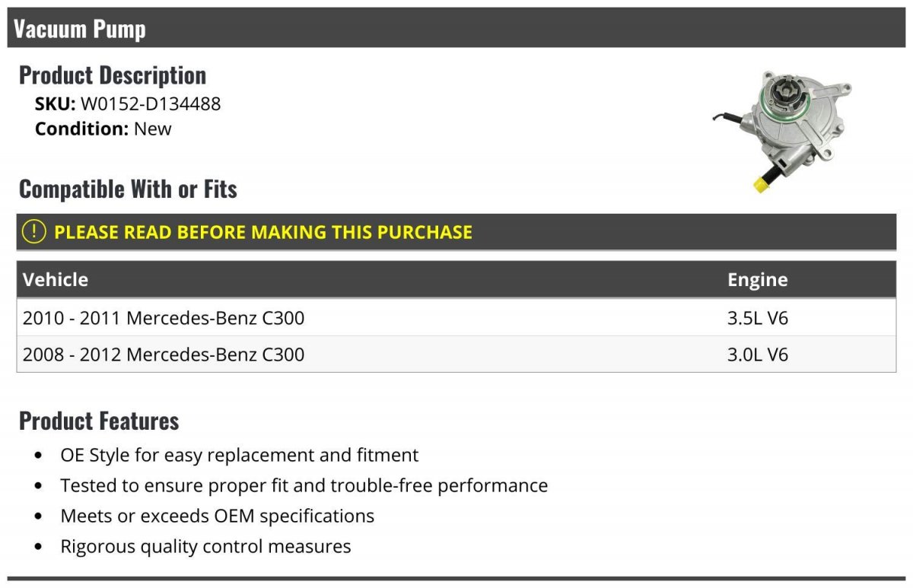This screenshot has height=588, width=913.
Task: Click the Vehicle column header
Action: coord(56,279)
